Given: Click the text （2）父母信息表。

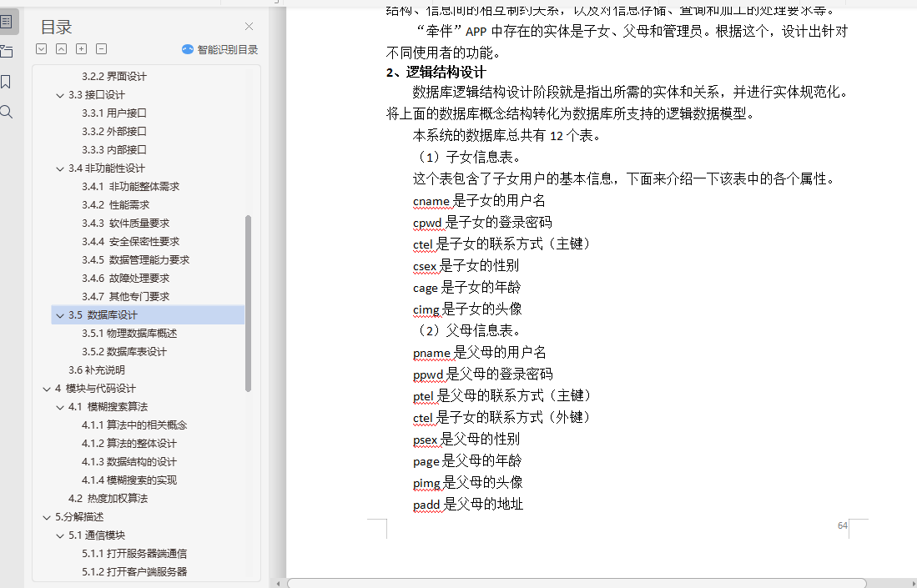Looking at the screenshot, I should pyautogui.click(x=466, y=331).
